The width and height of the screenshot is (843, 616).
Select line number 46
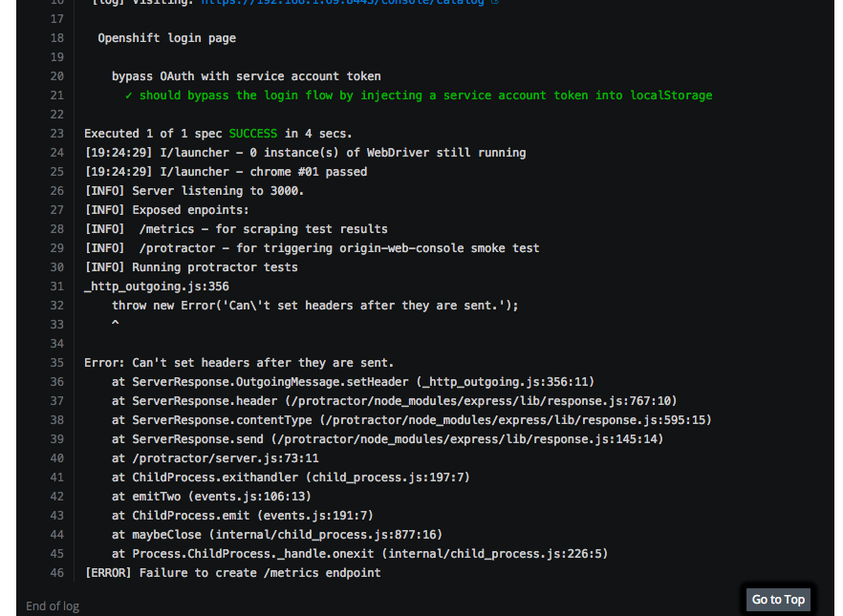[x=56, y=572]
